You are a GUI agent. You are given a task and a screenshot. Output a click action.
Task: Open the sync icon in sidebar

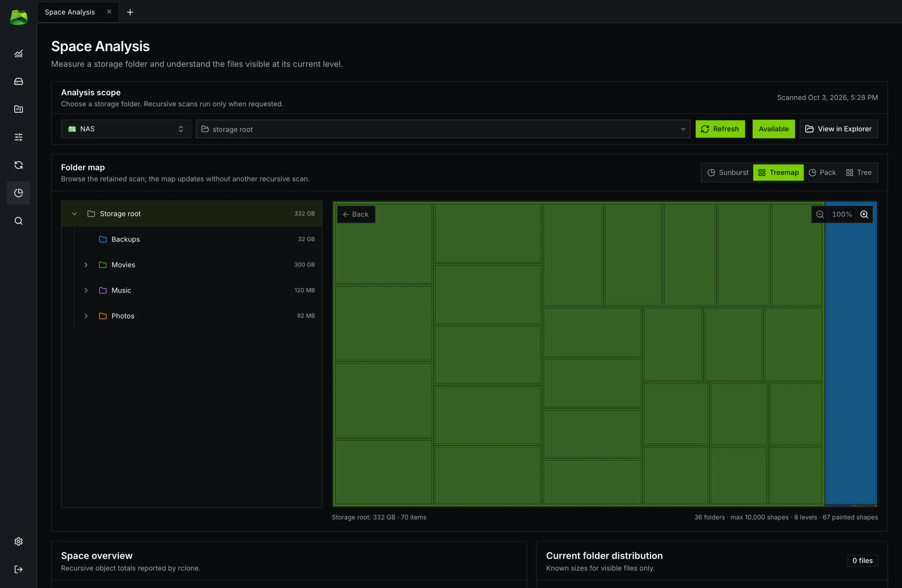click(18, 165)
